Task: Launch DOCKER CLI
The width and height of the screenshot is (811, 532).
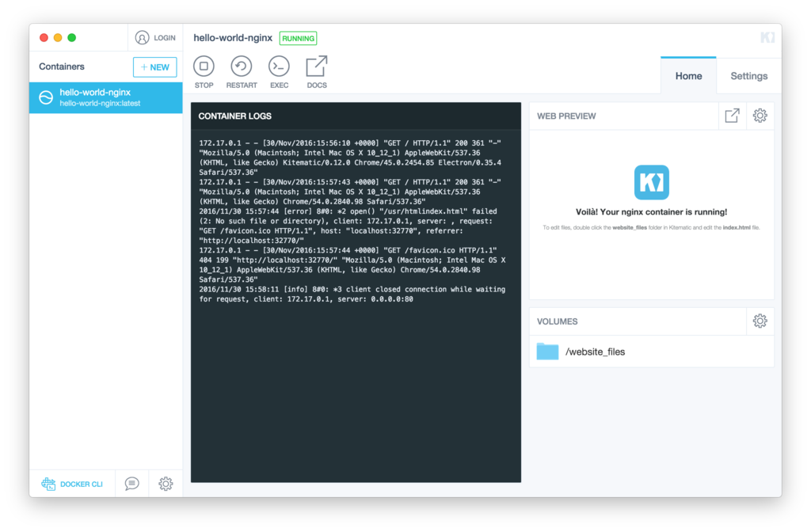Action: 72,484
